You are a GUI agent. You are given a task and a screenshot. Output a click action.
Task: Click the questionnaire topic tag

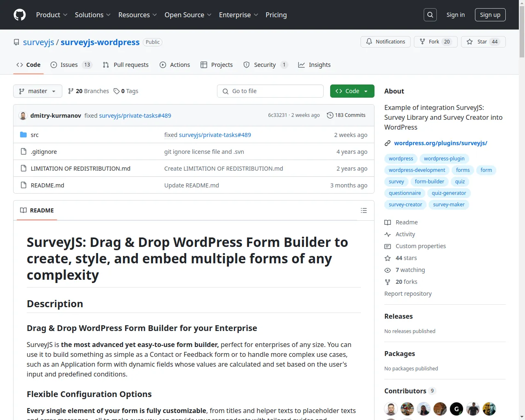[x=405, y=193]
